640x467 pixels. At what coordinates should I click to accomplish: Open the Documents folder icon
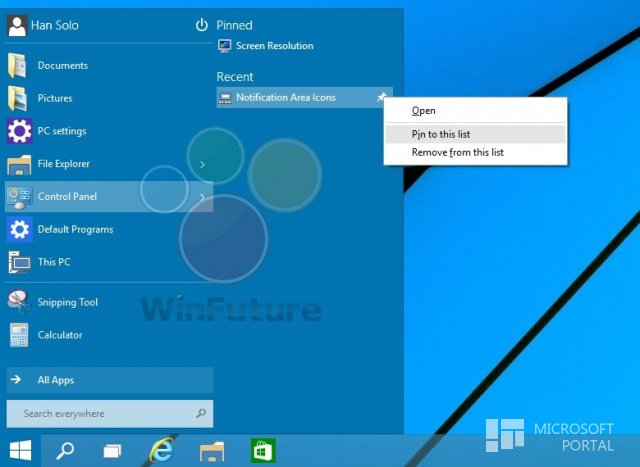tap(18, 65)
